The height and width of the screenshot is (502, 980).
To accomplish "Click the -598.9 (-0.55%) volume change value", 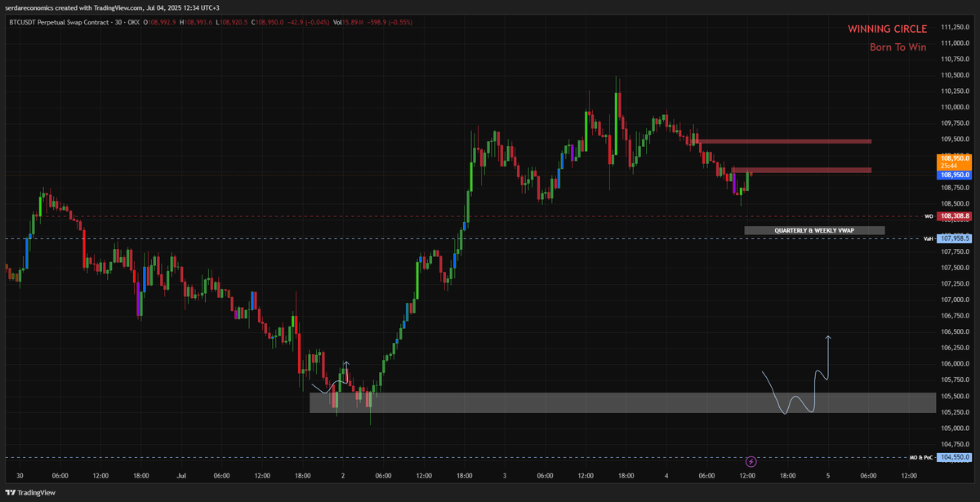I will click(x=390, y=23).
